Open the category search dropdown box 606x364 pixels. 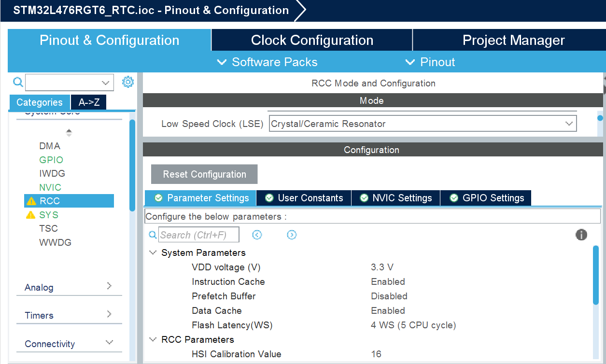(x=70, y=83)
